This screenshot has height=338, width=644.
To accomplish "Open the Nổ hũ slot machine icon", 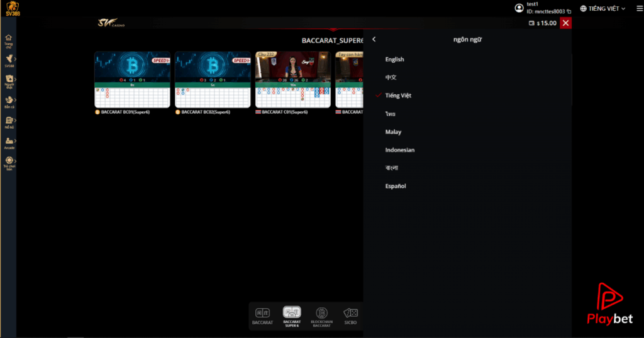I will point(9,120).
